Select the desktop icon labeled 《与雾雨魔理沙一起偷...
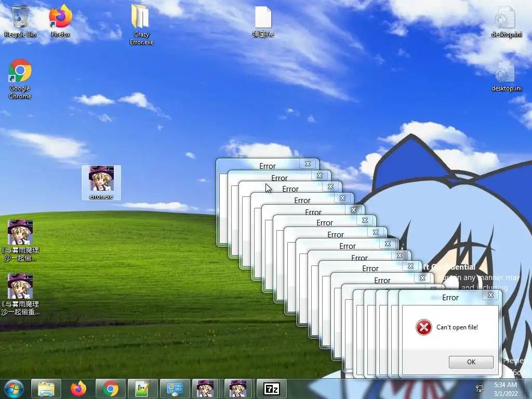The image size is (532, 399). click(20, 241)
